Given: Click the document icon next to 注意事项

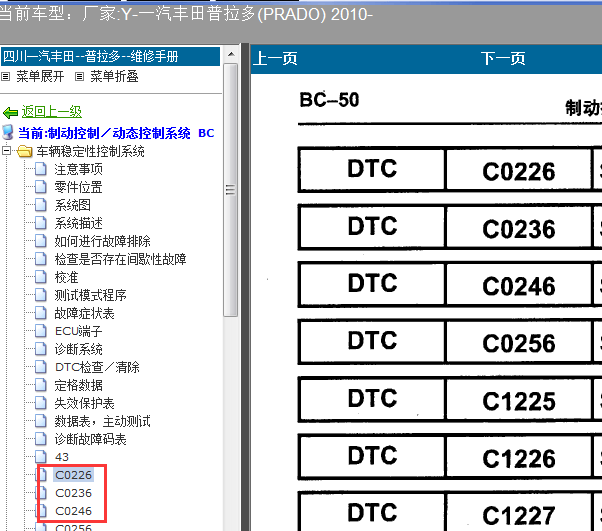Looking at the screenshot, I should pos(41,169).
